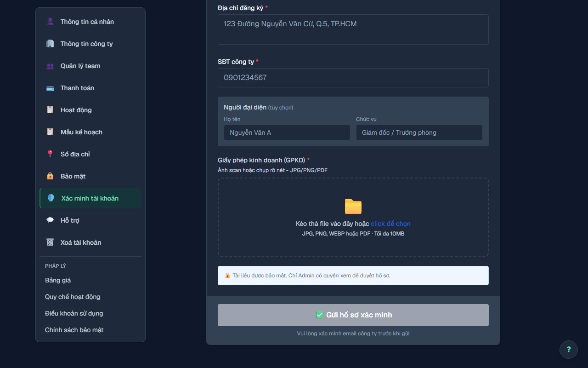This screenshot has width=588, height=368.
Task: Select Thanh toán in the sidebar
Action: tap(90, 88)
